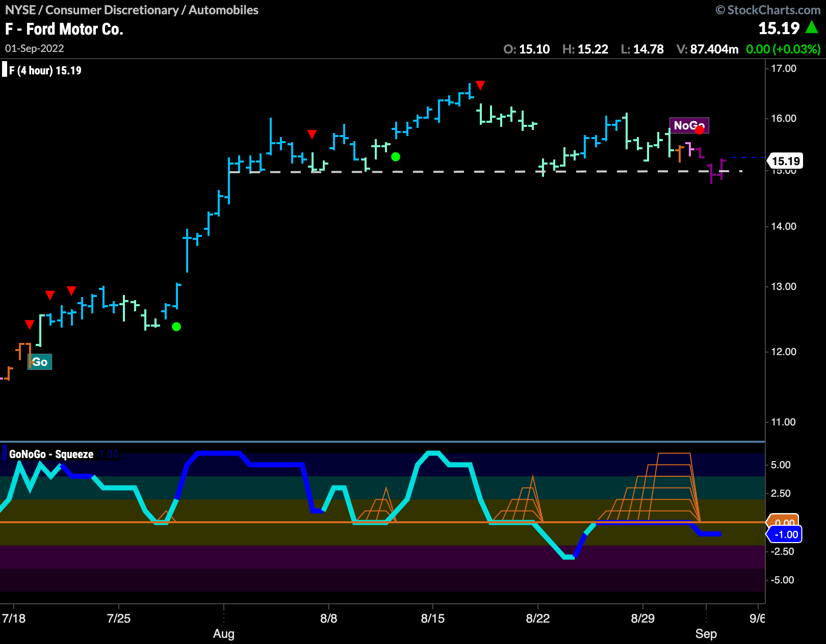Click the red triangle marker at August high

click(x=480, y=85)
